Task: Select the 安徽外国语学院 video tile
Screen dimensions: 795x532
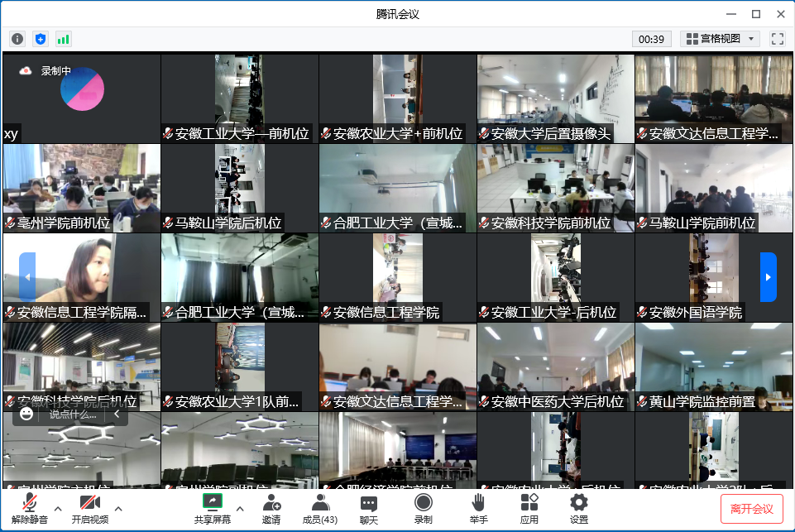Action: [713, 277]
